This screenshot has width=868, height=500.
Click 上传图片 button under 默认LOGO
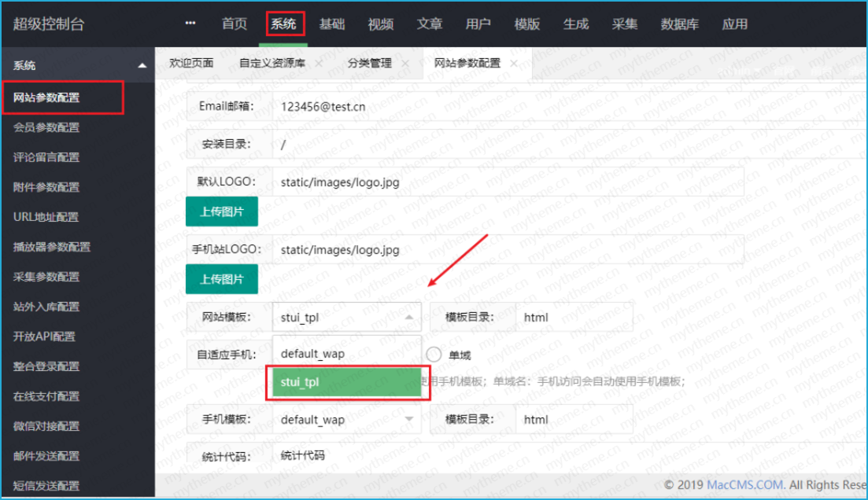(x=222, y=211)
